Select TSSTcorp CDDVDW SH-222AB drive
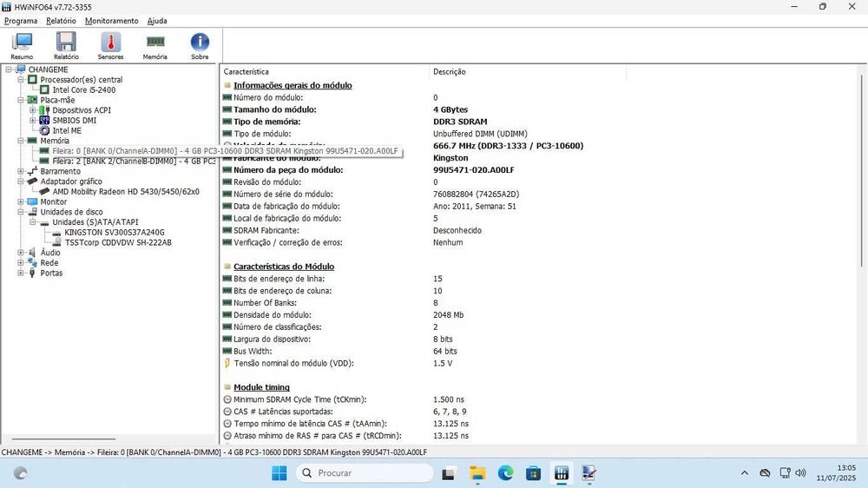The width and height of the screenshot is (868, 488). pyautogui.click(x=118, y=242)
